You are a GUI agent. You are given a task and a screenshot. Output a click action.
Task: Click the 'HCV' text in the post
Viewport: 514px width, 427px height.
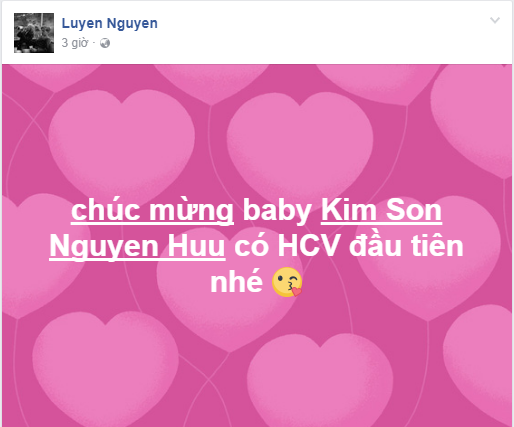click(309, 246)
